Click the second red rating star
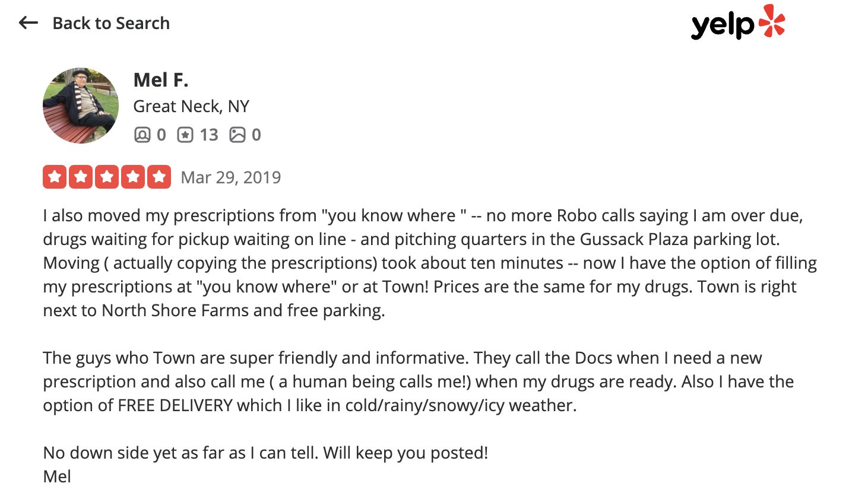 click(81, 177)
